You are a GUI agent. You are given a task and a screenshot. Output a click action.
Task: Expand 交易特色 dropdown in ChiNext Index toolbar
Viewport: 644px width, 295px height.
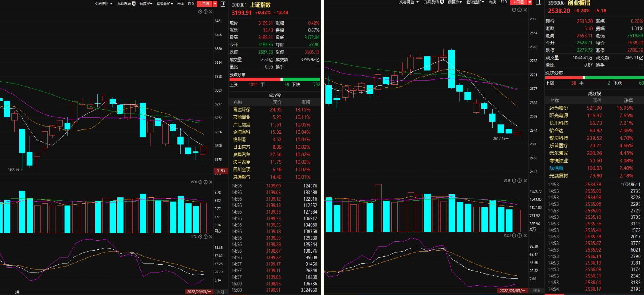(x=409, y=2)
